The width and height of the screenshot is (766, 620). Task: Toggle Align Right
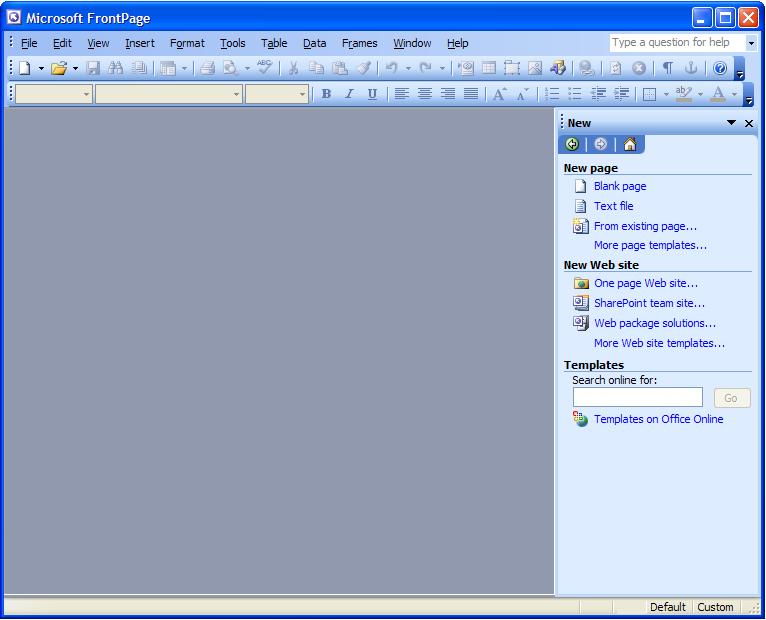click(x=447, y=94)
